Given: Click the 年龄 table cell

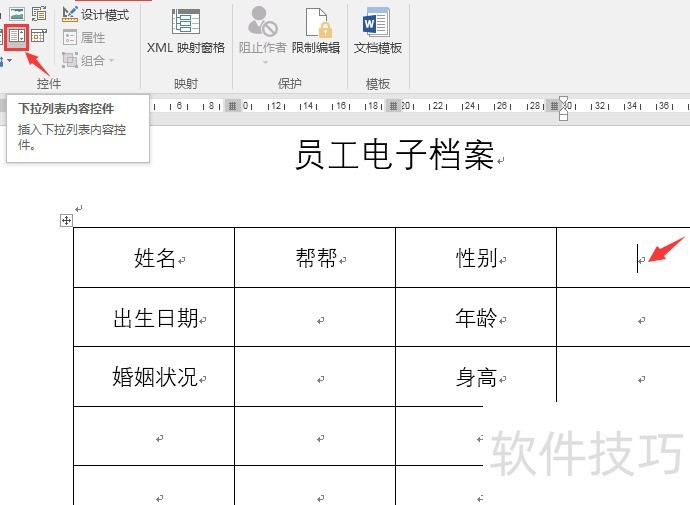Looking at the screenshot, I should [476, 317].
